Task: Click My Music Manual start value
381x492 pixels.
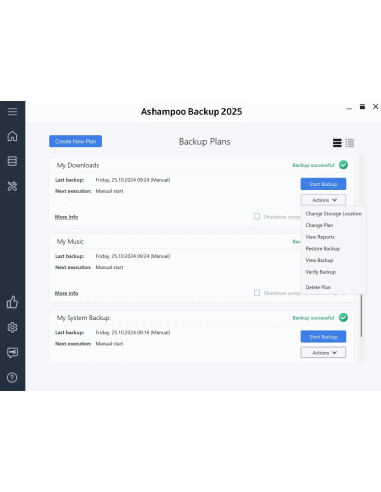Action: [x=109, y=267]
